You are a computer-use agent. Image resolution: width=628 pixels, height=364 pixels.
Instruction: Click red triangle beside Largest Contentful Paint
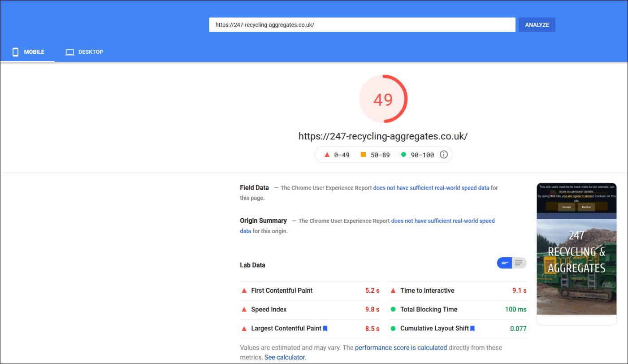[244, 329]
